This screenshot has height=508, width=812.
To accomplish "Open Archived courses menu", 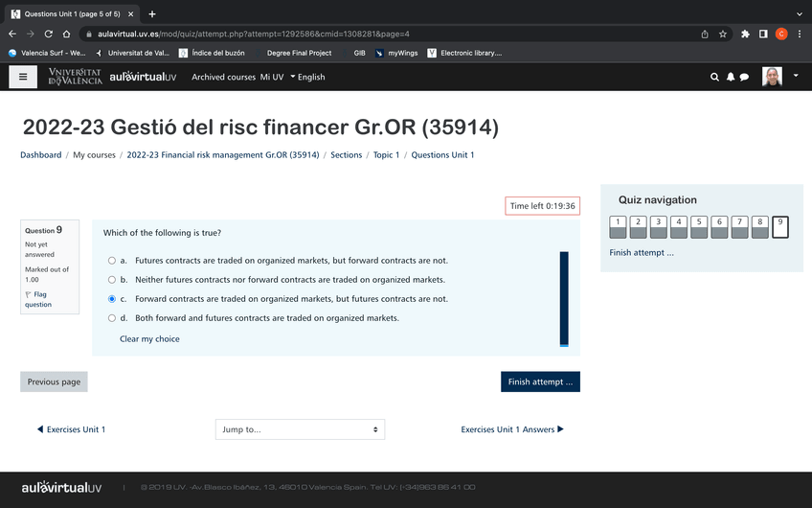I will 223,77.
